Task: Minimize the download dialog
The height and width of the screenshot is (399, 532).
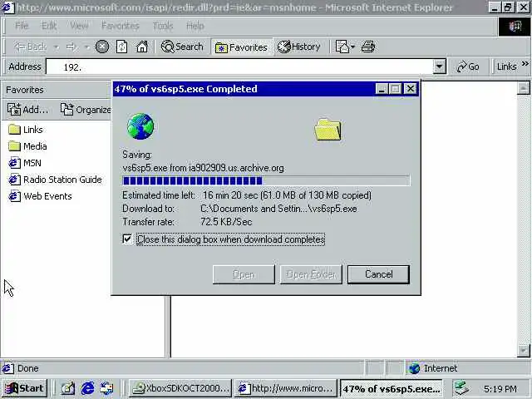Action: [x=382, y=89]
